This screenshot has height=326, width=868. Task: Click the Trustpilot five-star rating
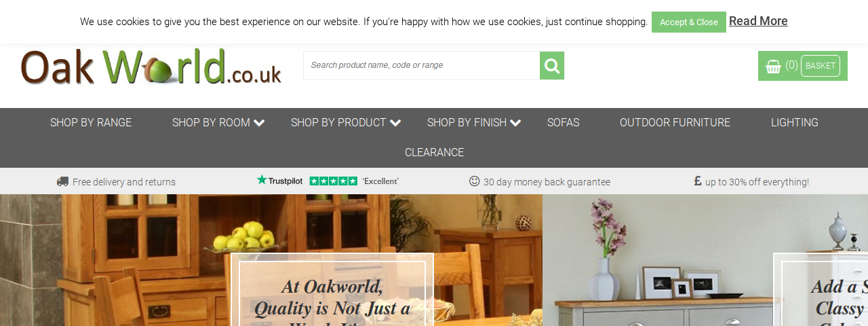click(x=333, y=181)
